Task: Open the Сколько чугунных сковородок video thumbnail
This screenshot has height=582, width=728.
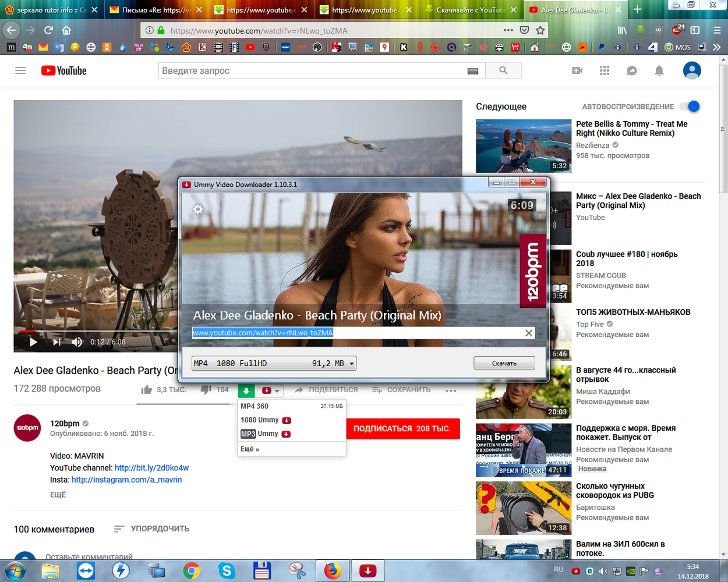Action: tap(524, 508)
